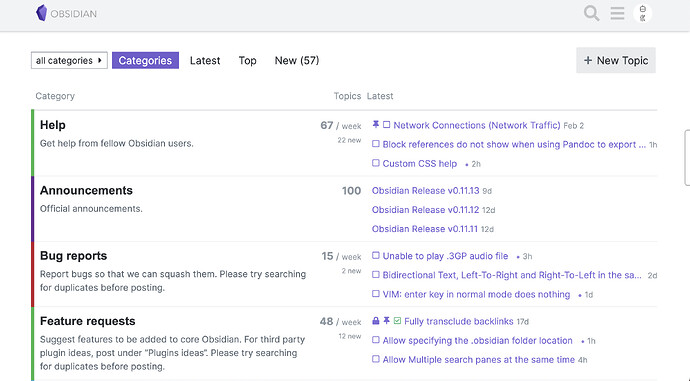Click the unsolved box next to Allow Multiple search panes
The width and height of the screenshot is (690, 381).
tap(375, 359)
